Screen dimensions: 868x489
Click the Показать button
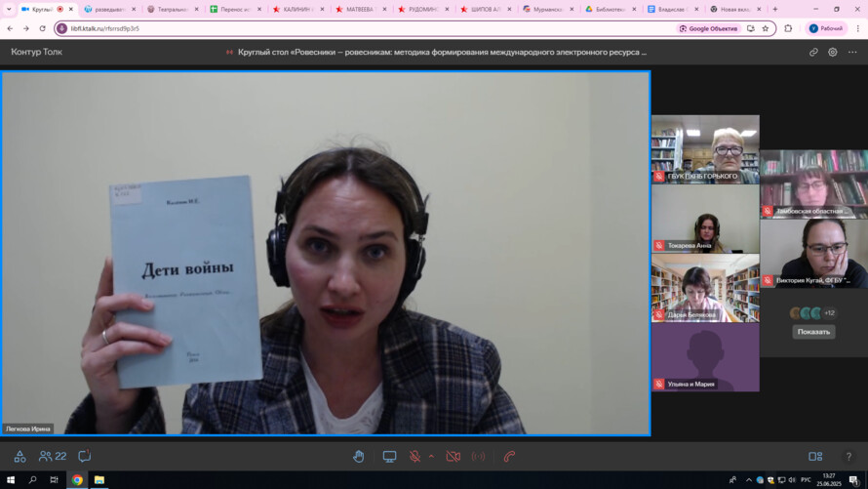[813, 332]
